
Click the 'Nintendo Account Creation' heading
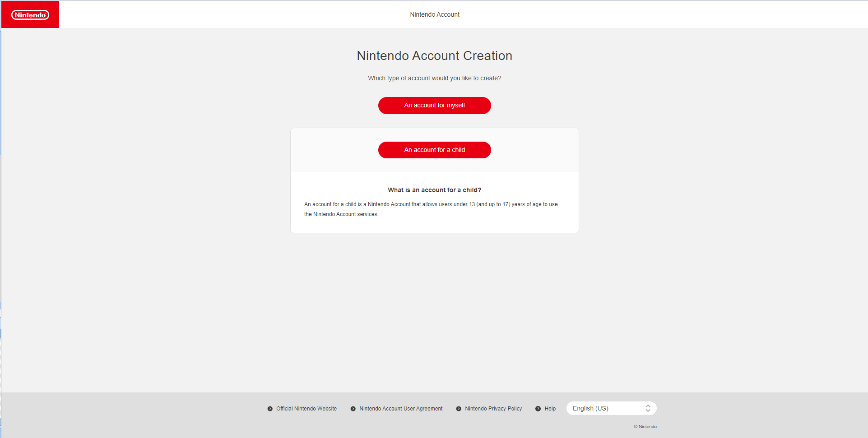click(x=434, y=55)
